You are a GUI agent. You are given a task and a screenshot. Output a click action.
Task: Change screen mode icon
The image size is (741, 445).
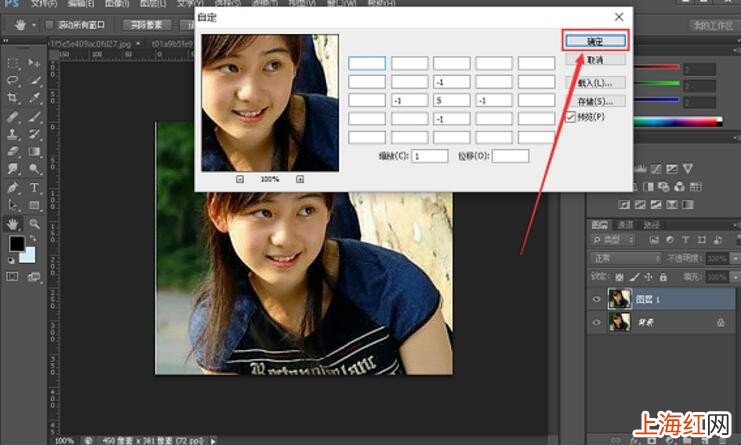tap(34, 277)
